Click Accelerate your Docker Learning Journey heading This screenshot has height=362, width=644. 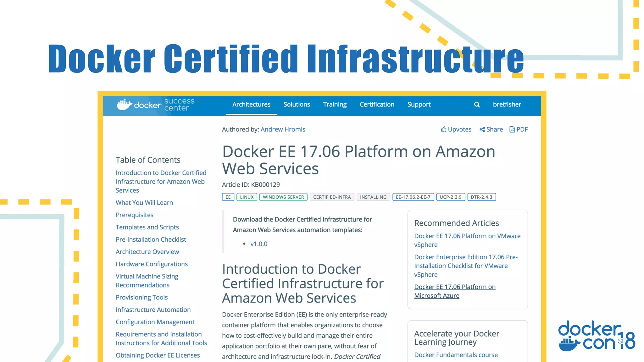pos(457,338)
